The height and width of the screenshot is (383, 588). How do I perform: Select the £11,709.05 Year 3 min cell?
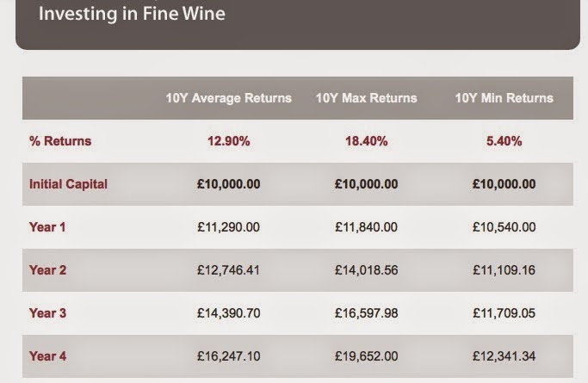point(504,313)
